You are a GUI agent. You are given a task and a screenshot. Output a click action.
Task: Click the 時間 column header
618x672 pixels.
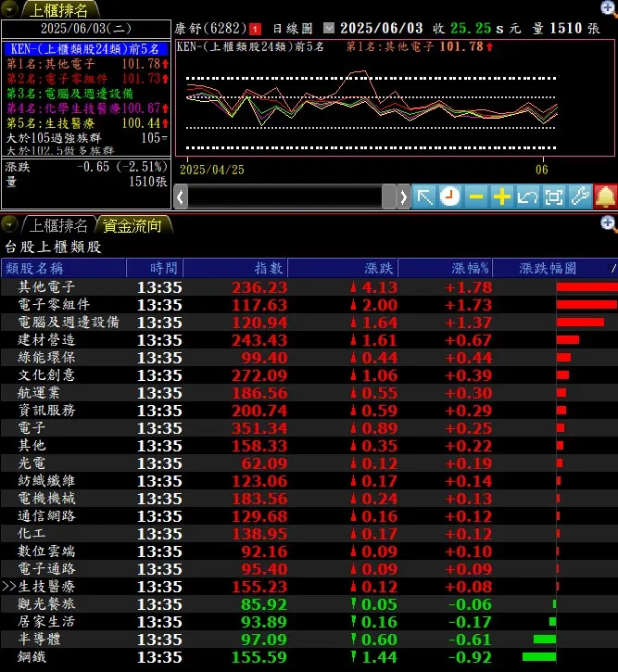coord(155,268)
